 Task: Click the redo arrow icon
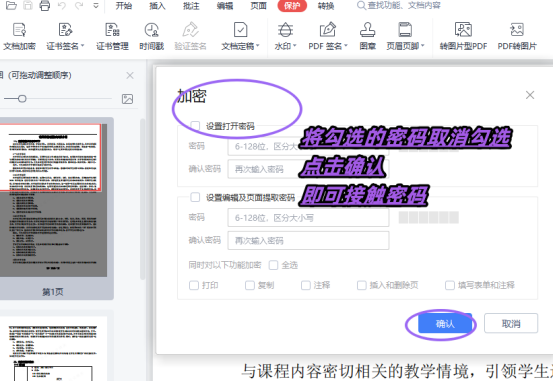coord(79,5)
